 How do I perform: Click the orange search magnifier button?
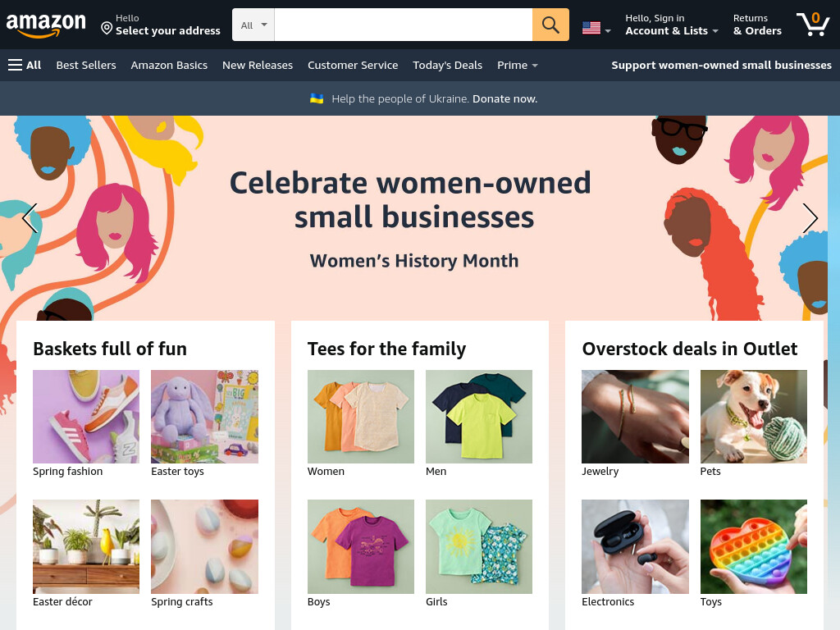(x=550, y=25)
